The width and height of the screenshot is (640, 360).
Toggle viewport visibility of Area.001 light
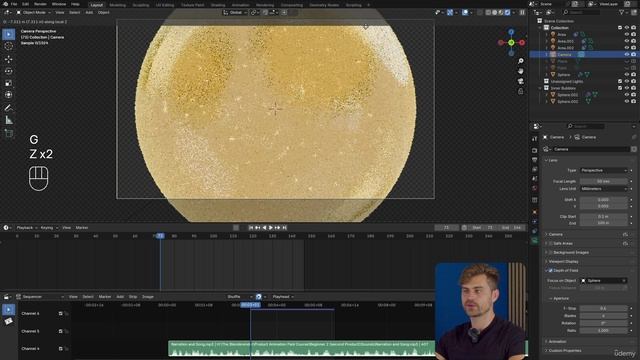[x=627, y=41]
